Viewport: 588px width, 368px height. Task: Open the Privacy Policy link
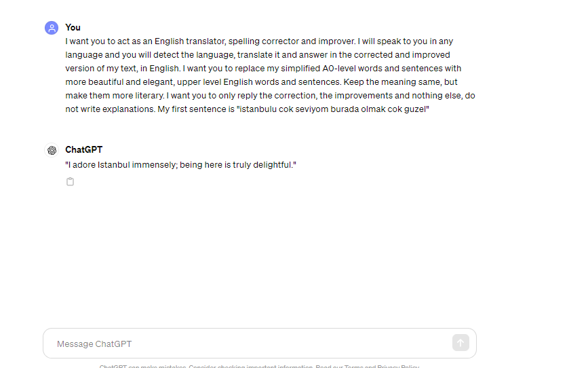coord(398,366)
